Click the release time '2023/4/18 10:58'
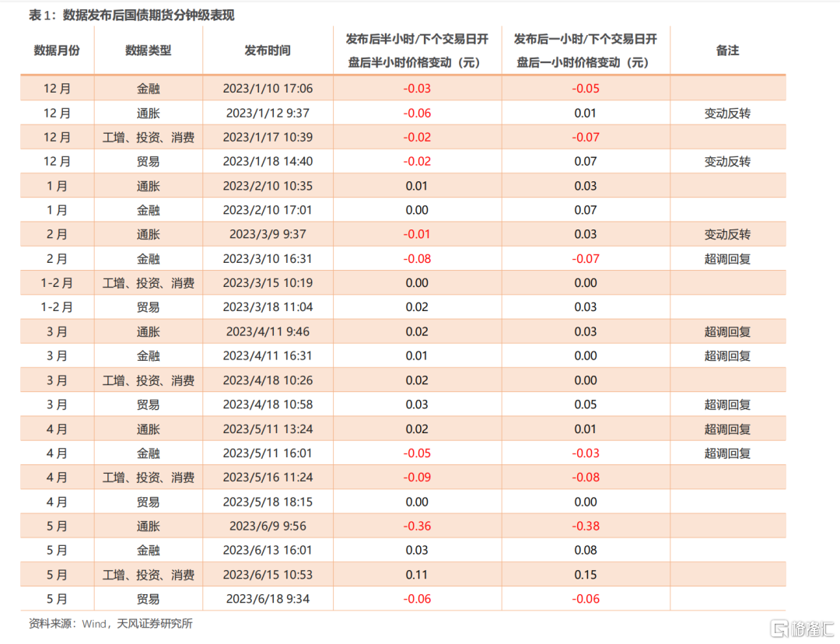 click(x=268, y=404)
